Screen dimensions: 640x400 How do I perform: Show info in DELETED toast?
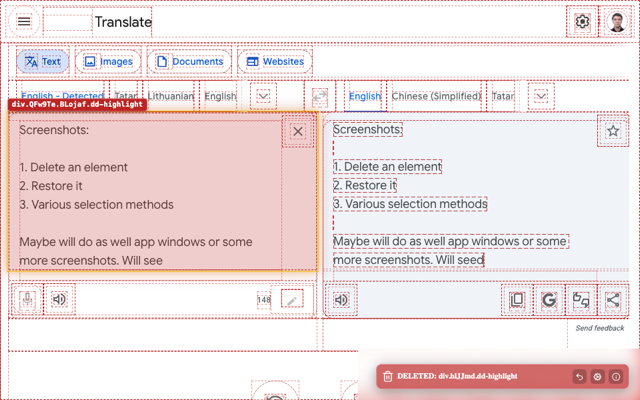(x=616, y=376)
